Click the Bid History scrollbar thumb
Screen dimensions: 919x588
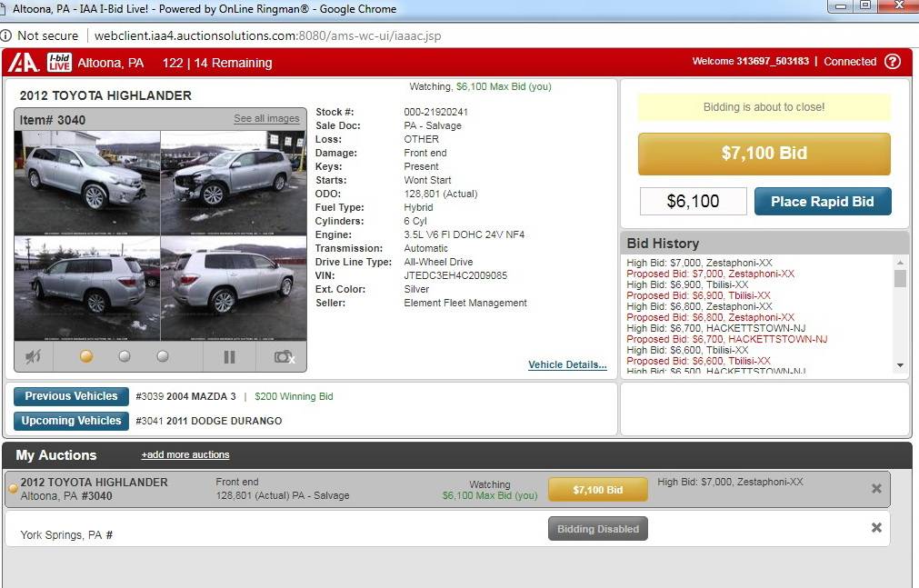900,278
